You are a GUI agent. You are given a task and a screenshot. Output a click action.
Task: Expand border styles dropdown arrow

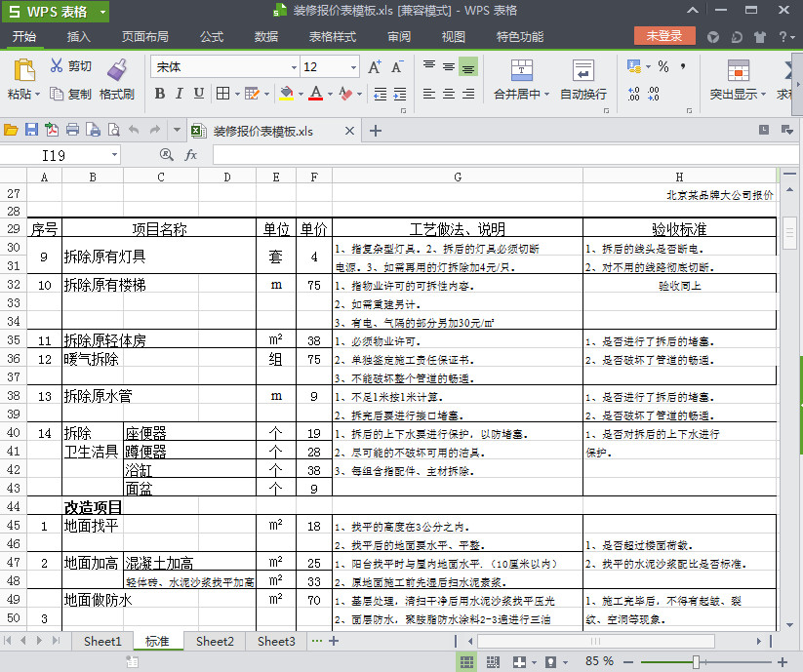(237, 94)
